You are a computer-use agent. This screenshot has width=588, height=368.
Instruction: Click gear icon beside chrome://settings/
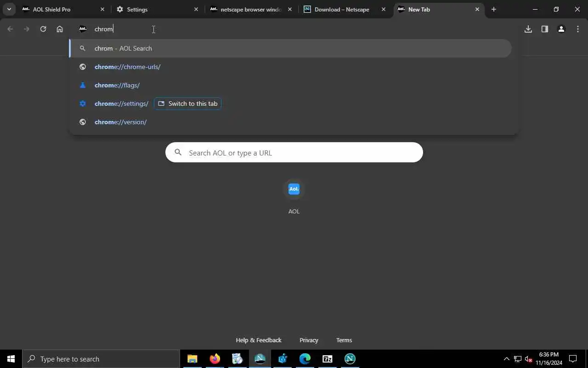pos(83,103)
